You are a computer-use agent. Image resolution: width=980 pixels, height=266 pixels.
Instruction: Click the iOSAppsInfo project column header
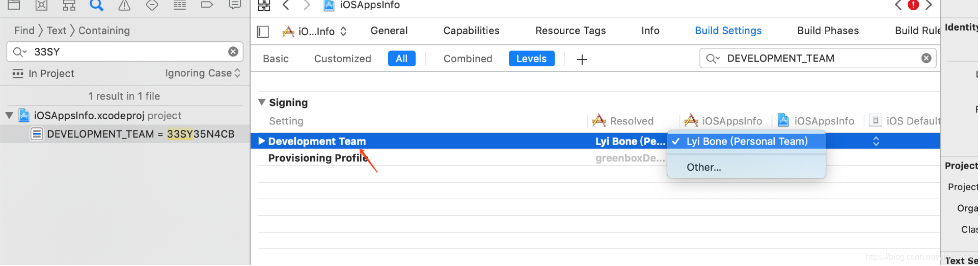pos(816,121)
